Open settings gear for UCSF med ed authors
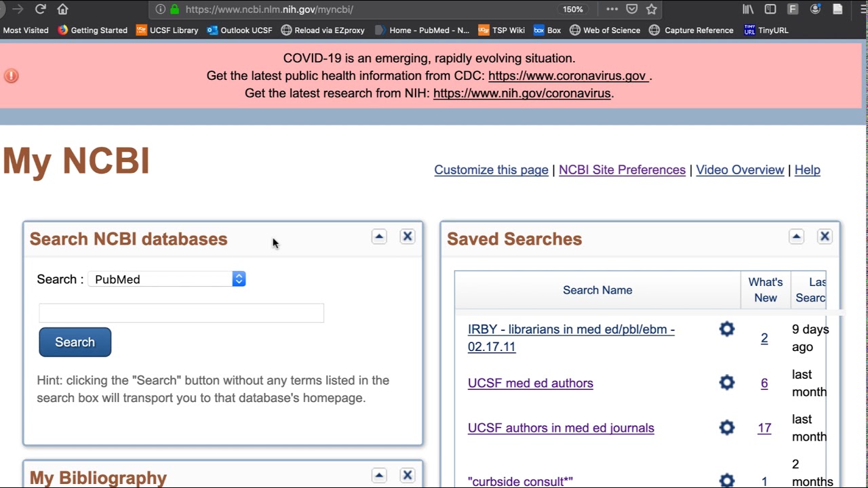 tap(727, 383)
